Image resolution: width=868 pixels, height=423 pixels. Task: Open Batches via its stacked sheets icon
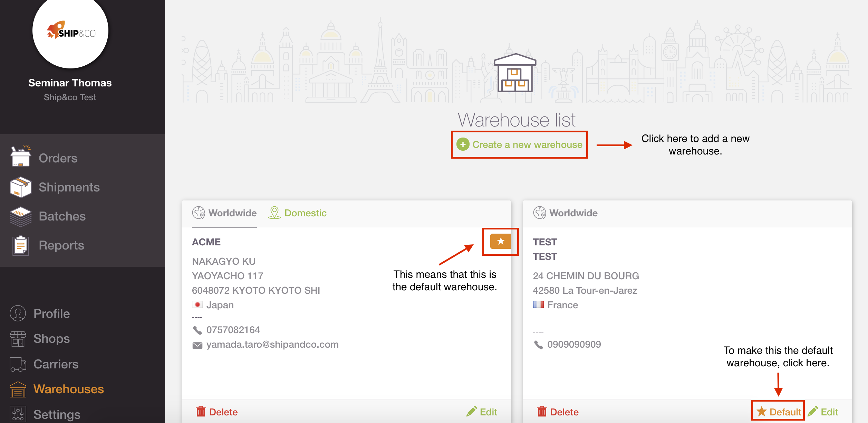(x=21, y=216)
